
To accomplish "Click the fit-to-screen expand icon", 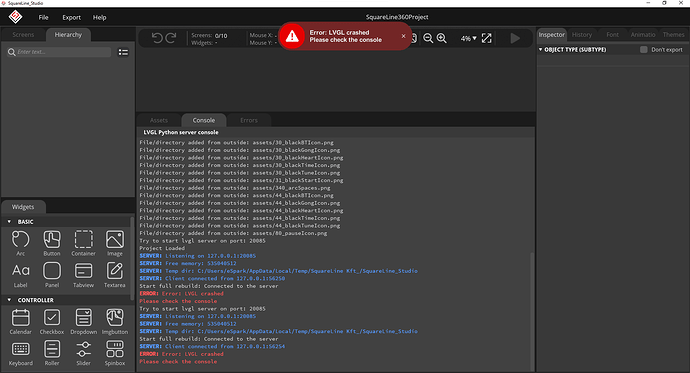I will click(x=486, y=38).
